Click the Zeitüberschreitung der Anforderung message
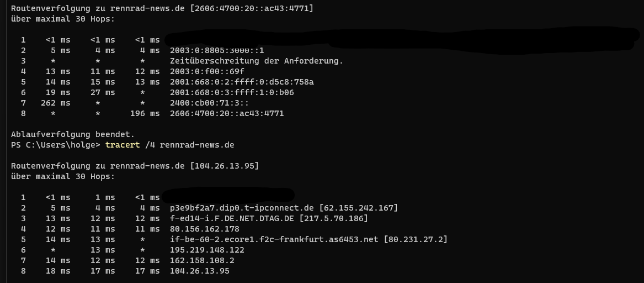Viewport: 644px width, 283px height. click(x=257, y=61)
